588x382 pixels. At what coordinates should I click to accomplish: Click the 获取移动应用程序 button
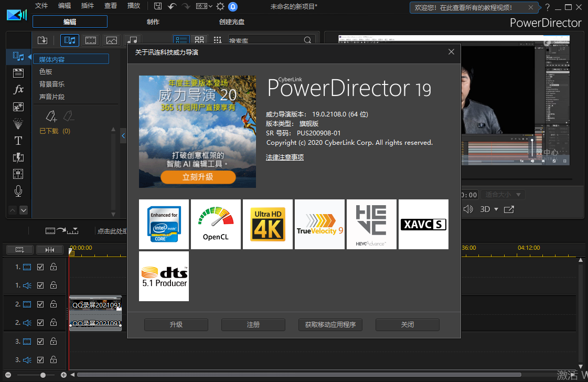[330, 325]
